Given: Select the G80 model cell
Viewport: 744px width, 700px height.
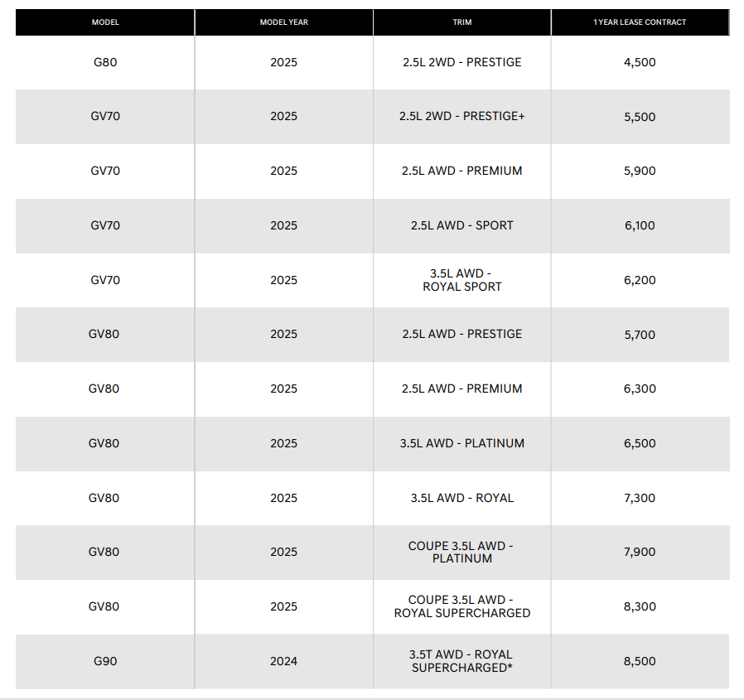Looking at the screenshot, I should pos(105,62).
